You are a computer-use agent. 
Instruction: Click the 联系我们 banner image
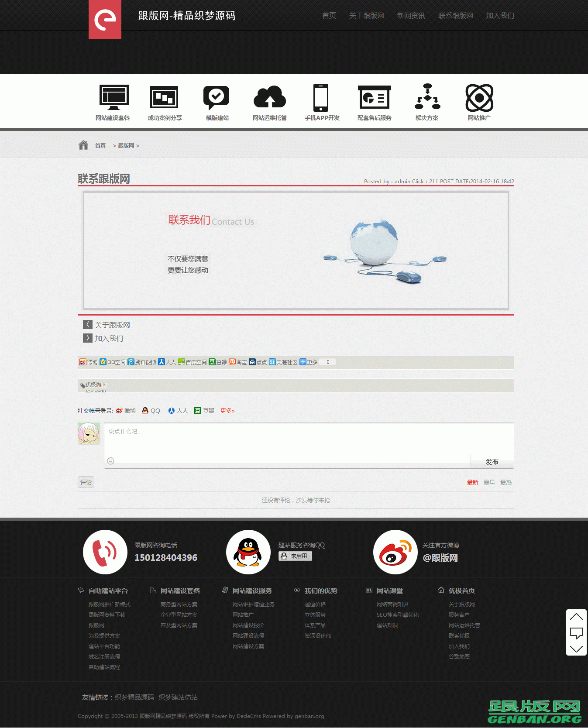point(296,251)
